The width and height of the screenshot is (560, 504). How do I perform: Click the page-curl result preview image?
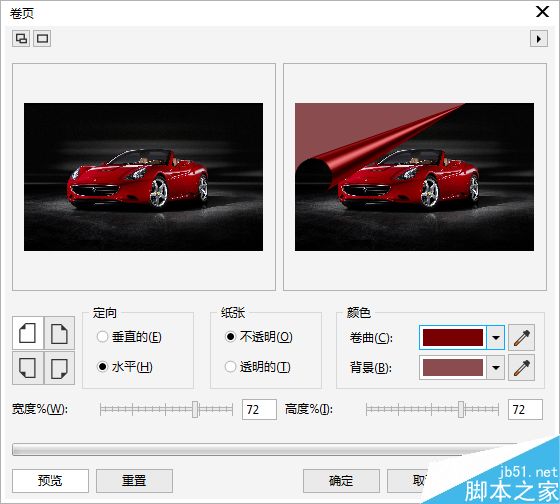coord(414,177)
